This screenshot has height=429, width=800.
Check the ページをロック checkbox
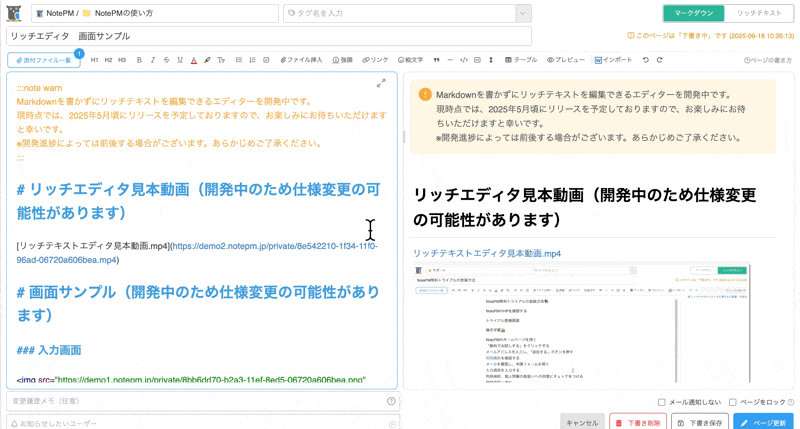[733, 402]
